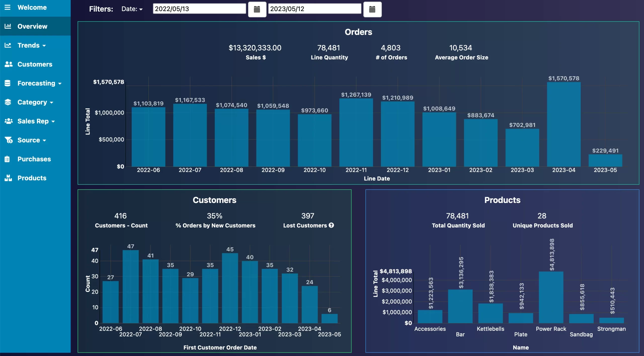
Task: Click the Purchases clipboard icon
Action: coord(8,159)
